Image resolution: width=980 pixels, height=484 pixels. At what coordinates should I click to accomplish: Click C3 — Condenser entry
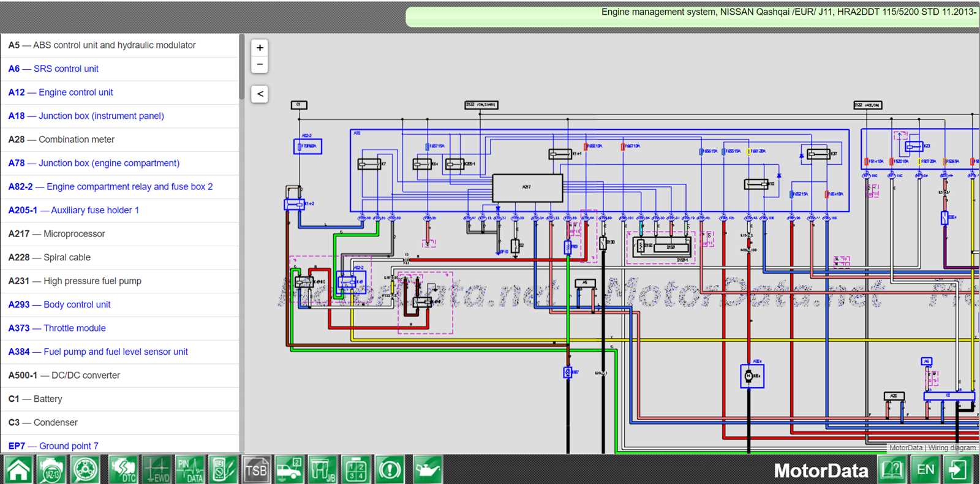tap(119, 423)
